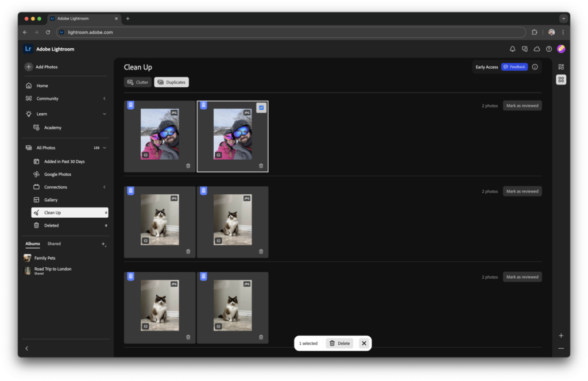The height and width of the screenshot is (381, 588).
Task: Select first cat photo thumbnail in middle row
Action: [x=160, y=220]
